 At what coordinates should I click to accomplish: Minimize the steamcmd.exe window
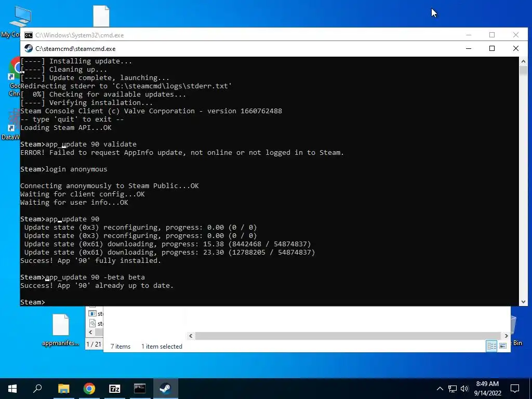(x=469, y=48)
